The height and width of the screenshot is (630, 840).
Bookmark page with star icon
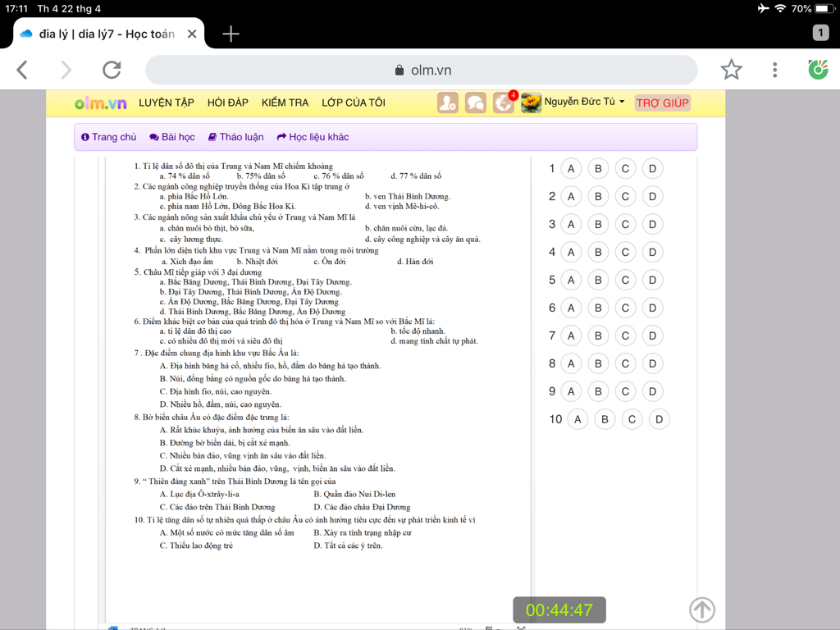pos(731,70)
